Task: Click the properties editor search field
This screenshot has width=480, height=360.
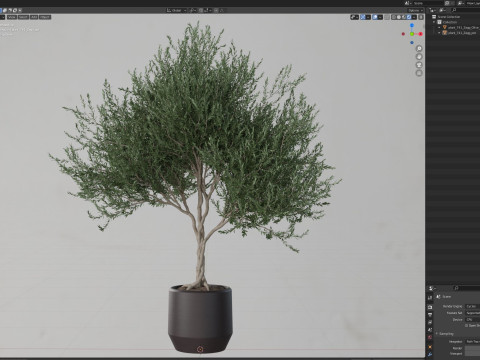Action: [467, 288]
